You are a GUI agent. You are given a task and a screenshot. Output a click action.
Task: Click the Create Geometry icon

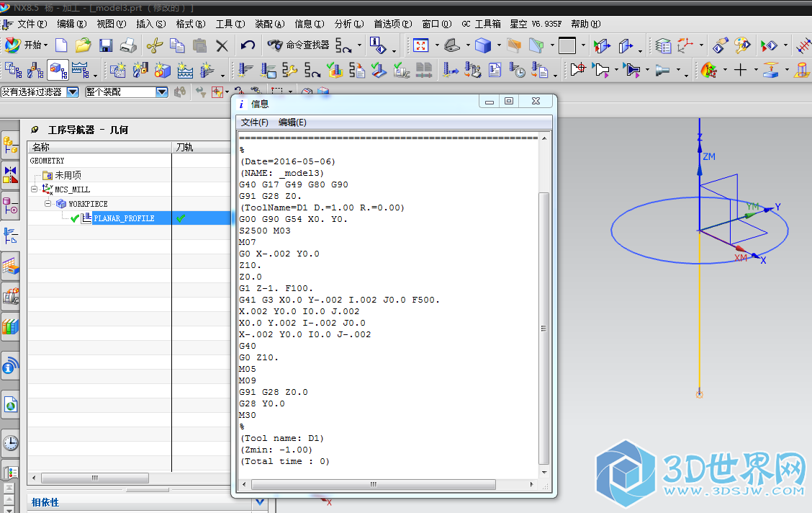point(162,70)
